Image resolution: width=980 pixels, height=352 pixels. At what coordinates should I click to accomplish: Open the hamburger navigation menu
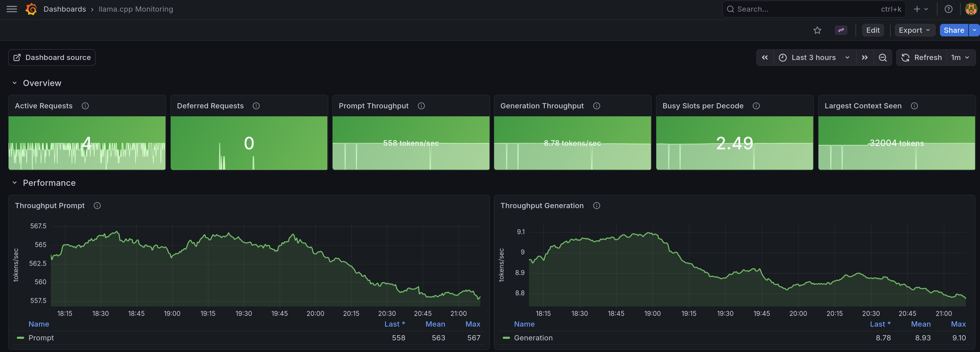[12, 9]
